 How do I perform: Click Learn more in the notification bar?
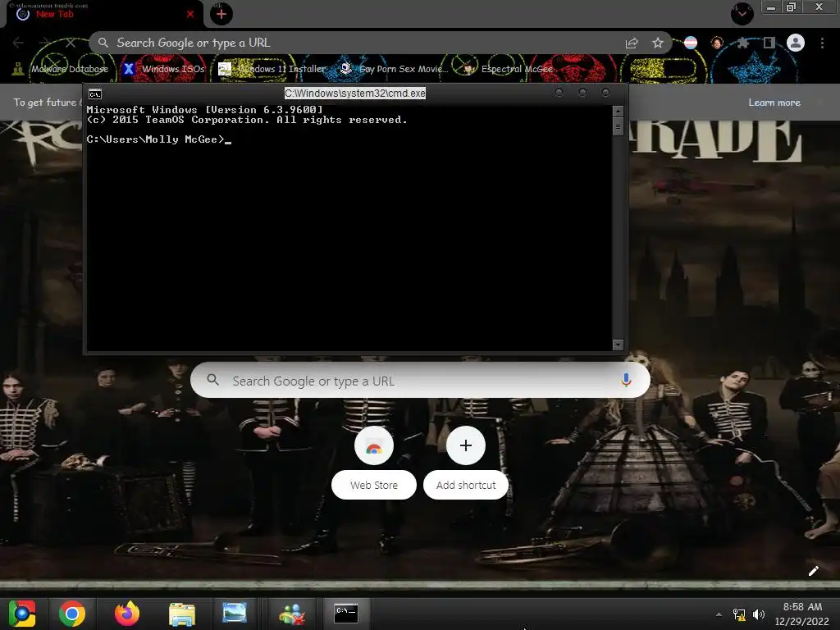774,103
